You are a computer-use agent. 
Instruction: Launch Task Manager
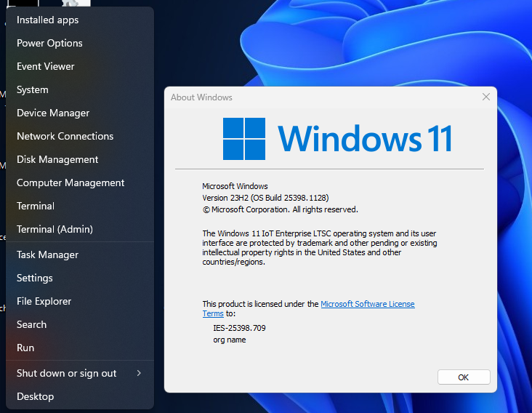coord(80,255)
